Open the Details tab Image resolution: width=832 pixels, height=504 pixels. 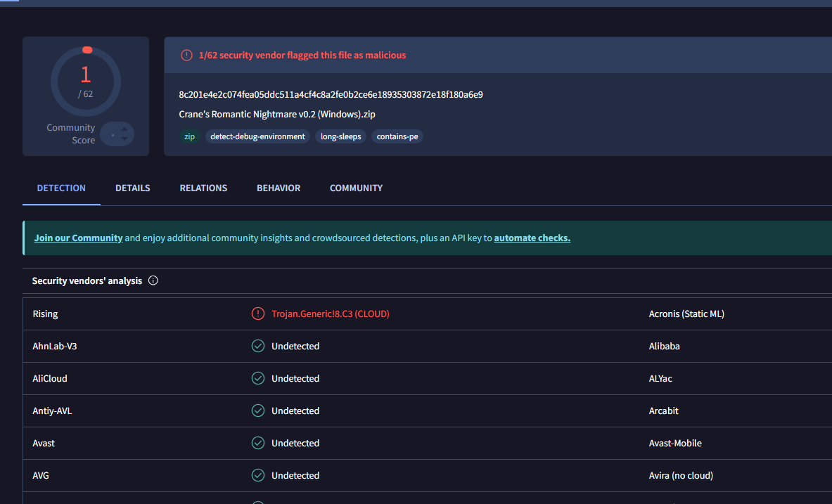tap(133, 188)
